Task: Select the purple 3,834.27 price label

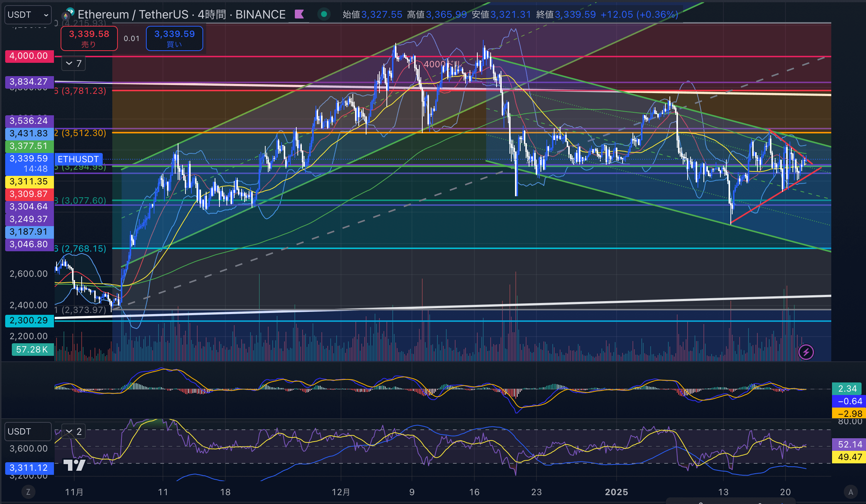Action: [x=29, y=82]
